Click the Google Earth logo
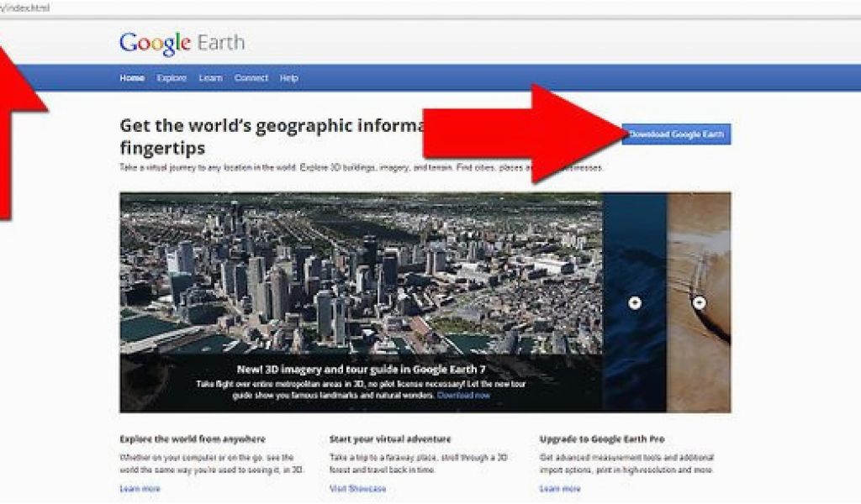861x504 pixels. pyautogui.click(x=182, y=44)
